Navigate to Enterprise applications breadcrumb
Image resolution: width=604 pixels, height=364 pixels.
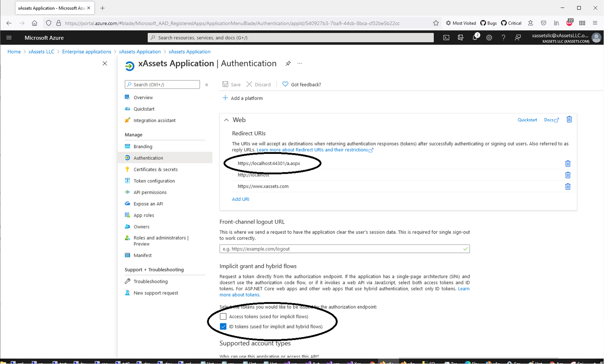86,52
